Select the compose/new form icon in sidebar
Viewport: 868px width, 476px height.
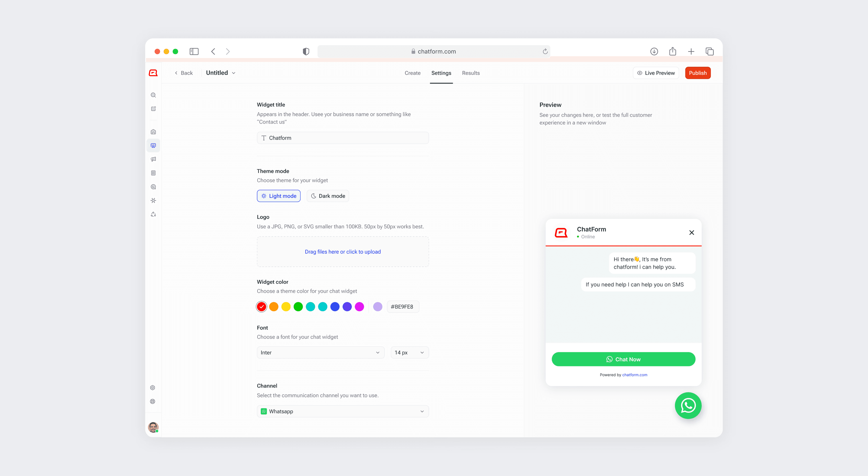point(153,108)
